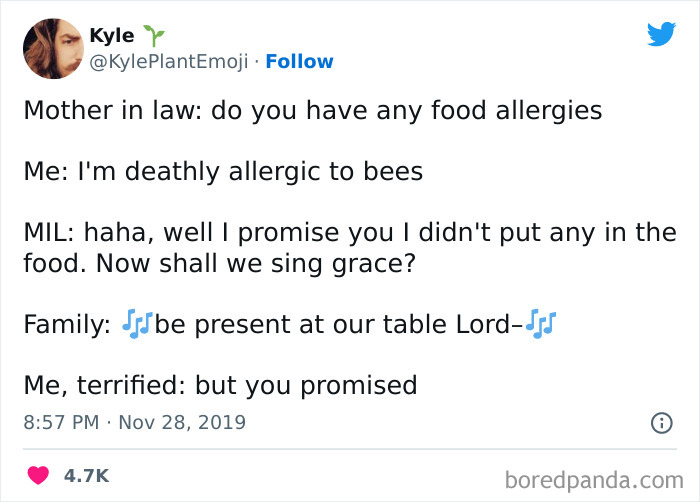Click the seedling emoji beside Kyle
700x502 pixels.
[x=153, y=36]
